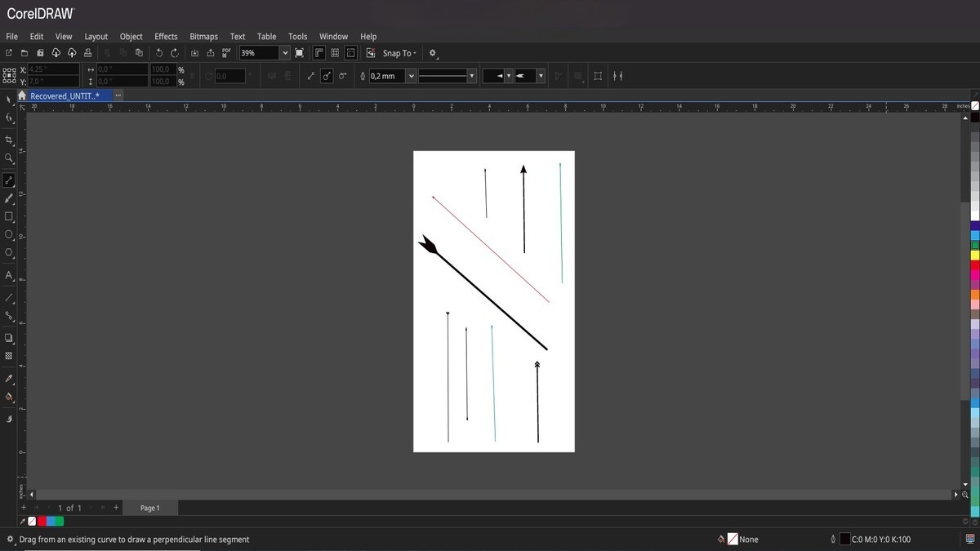Click the Print icon
The image size is (980, 551).
[x=87, y=53]
